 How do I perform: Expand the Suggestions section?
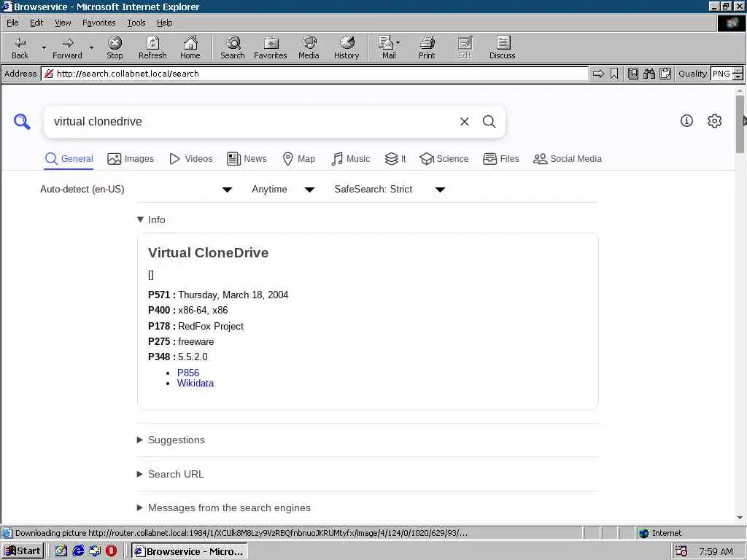click(x=171, y=440)
